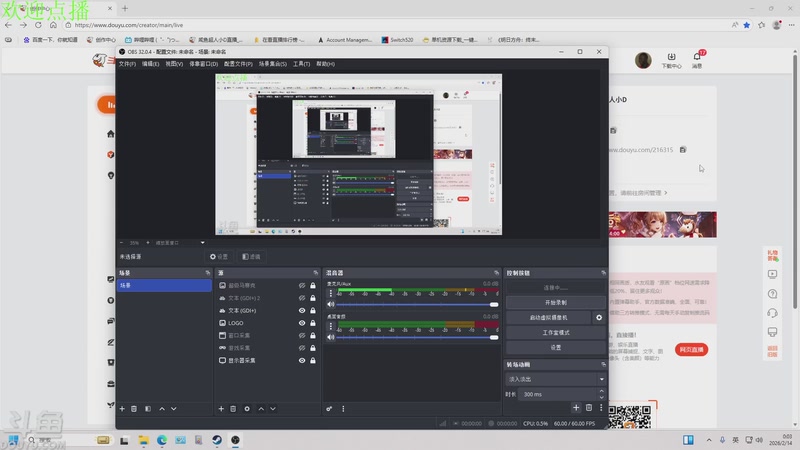The image size is (800, 450).
Task: Expand the 淡入淡出 transition dropdown
Action: point(602,379)
